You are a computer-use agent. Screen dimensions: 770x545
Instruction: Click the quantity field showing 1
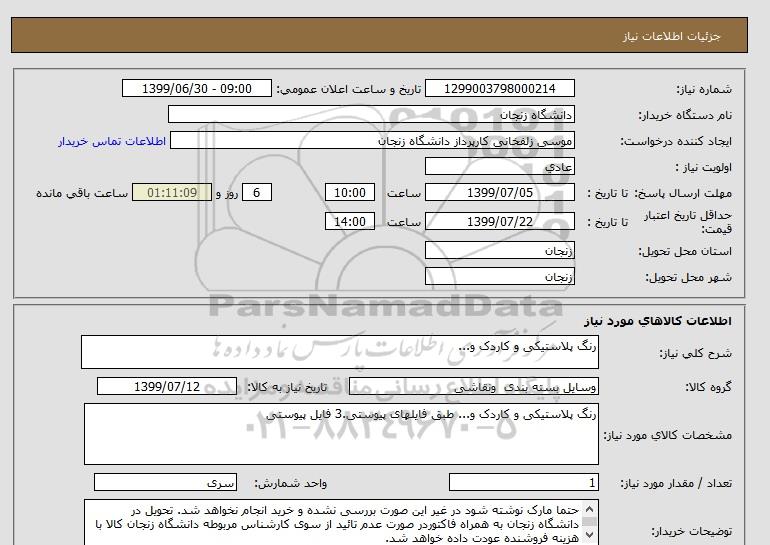(x=523, y=483)
